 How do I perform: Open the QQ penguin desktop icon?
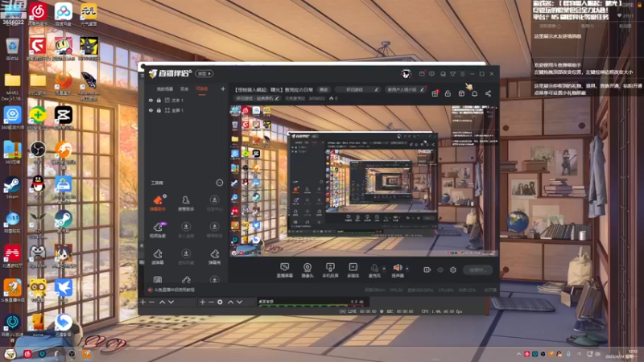[x=38, y=187]
